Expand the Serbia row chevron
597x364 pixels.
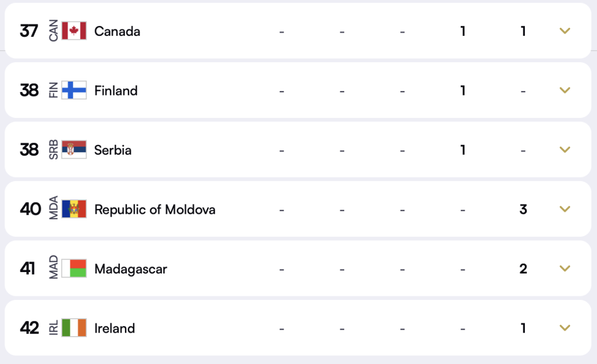[564, 150]
